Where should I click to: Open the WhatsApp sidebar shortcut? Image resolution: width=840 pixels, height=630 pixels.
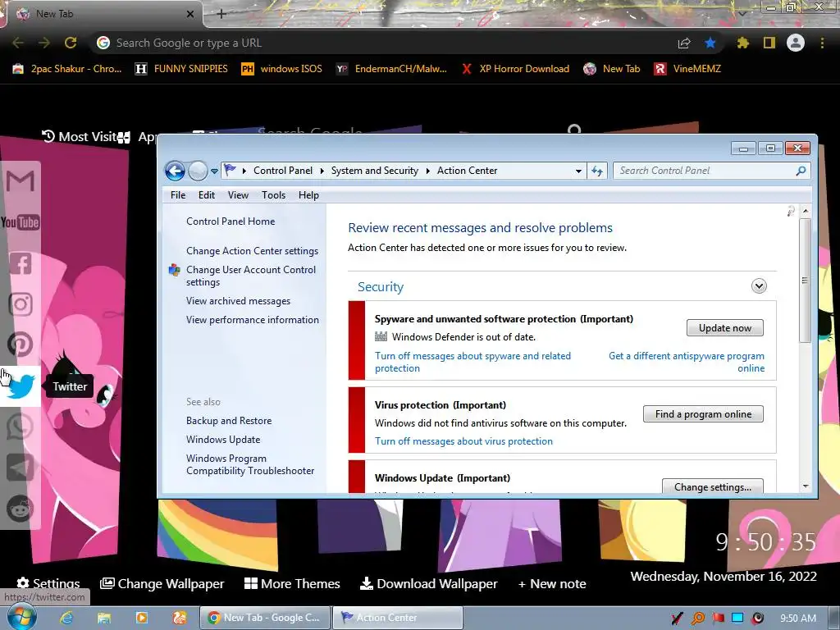point(21,427)
